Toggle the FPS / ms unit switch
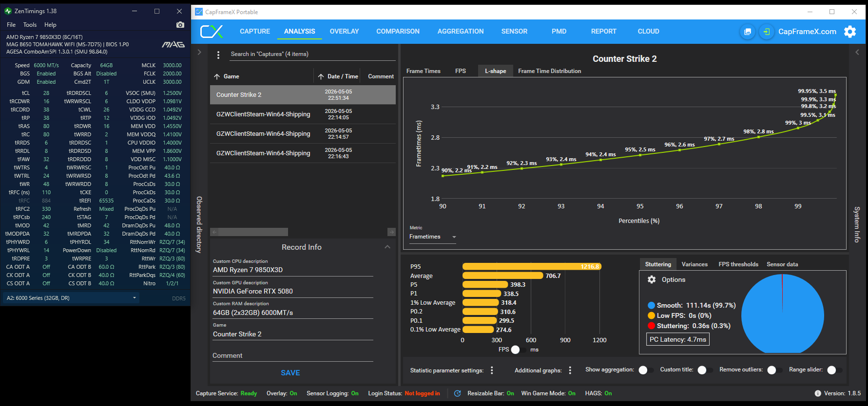This screenshot has width=868, height=406. click(518, 350)
